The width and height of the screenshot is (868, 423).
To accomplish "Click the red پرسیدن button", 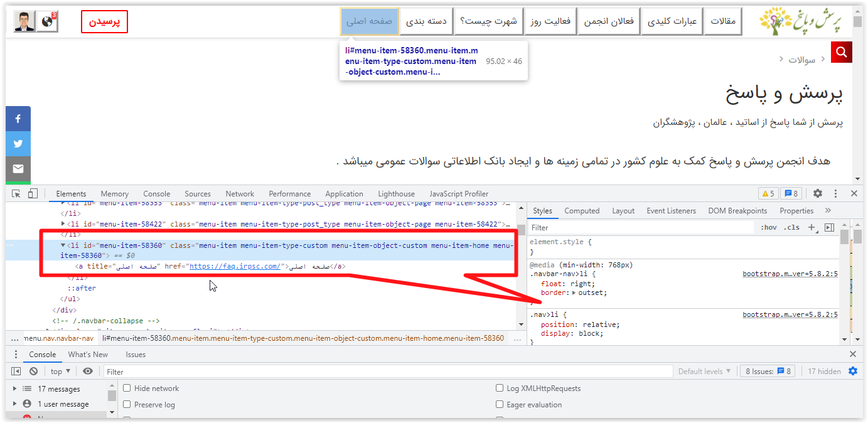I will coord(104,21).
